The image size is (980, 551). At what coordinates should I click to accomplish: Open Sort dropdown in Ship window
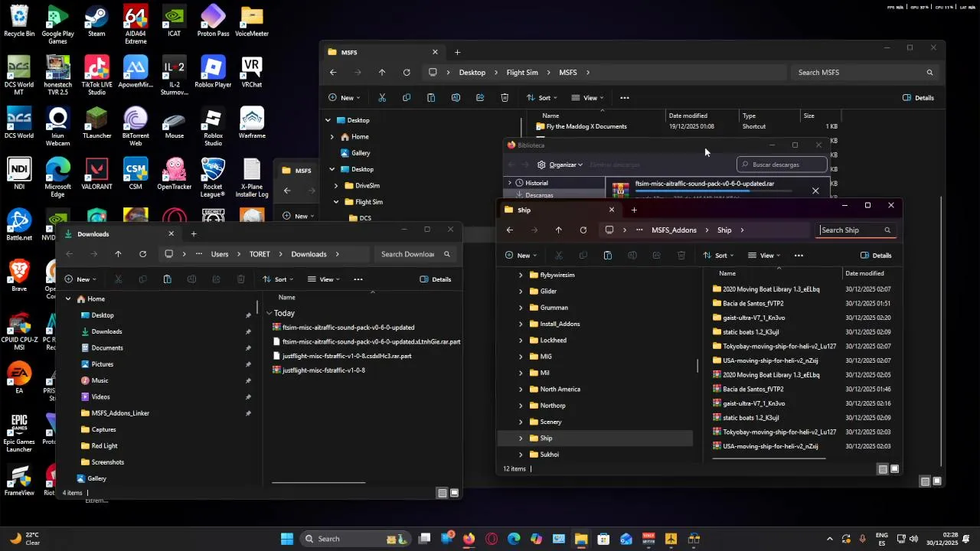tap(718, 256)
